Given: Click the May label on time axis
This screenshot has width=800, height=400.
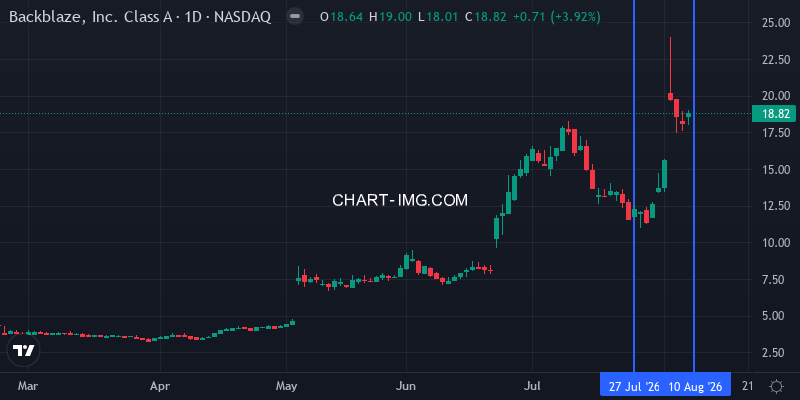Looking at the screenshot, I should click(287, 387).
